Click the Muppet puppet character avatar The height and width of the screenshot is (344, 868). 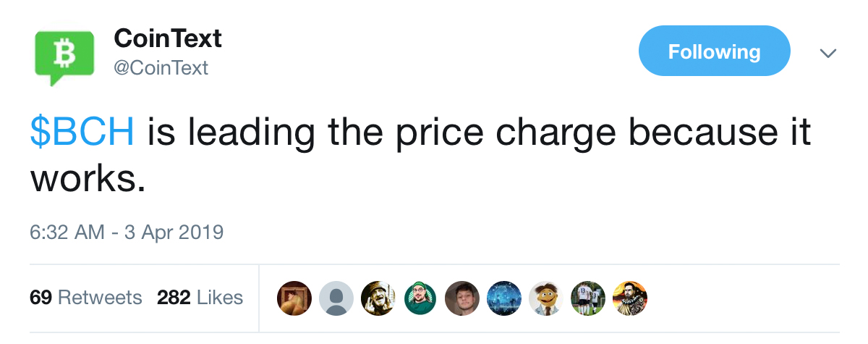pos(545,298)
